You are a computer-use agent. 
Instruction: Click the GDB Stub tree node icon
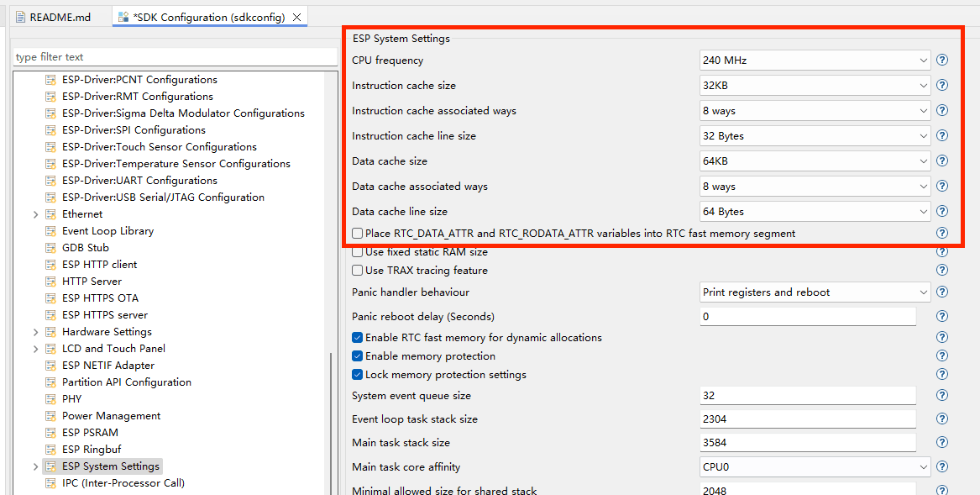click(50, 247)
